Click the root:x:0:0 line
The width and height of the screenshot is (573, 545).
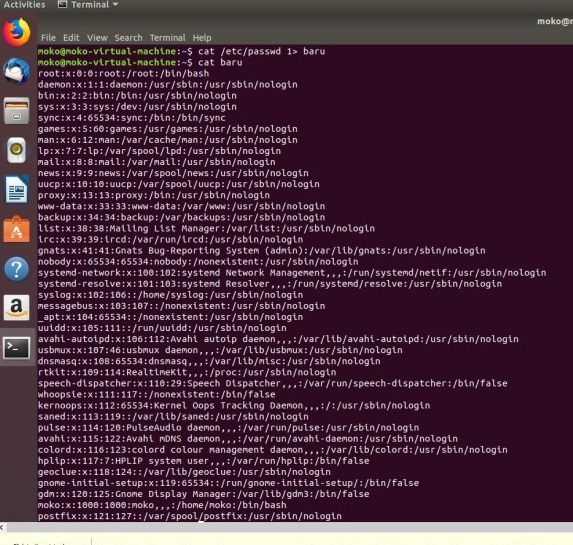(x=124, y=73)
